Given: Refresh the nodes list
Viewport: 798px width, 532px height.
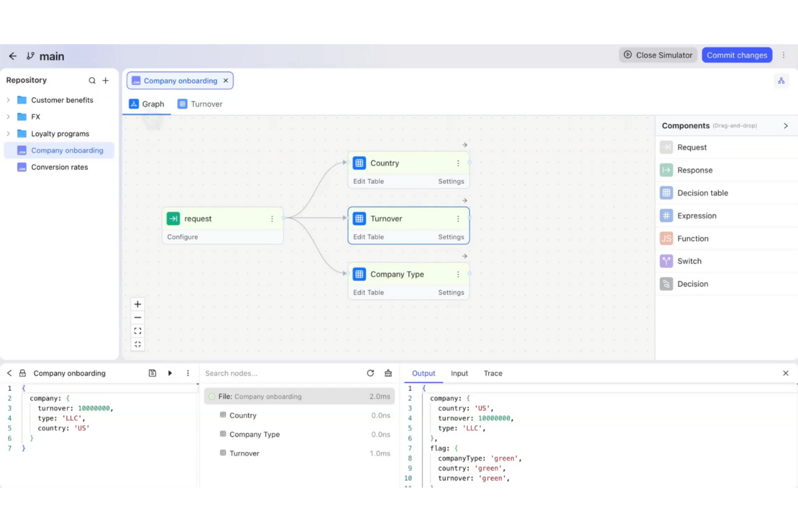Looking at the screenshot, I should click(x=370, y=372).
